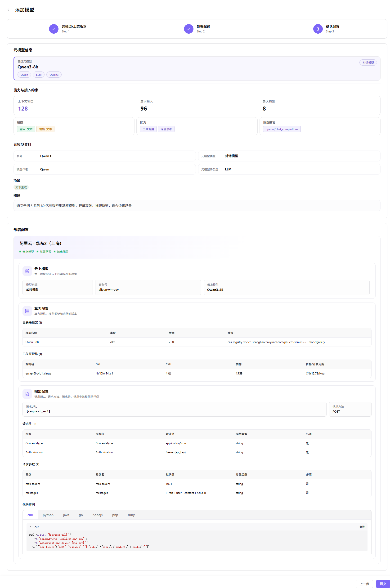The image size is (390, 588).
Task: Click the cloud account value aliyun-wh-dev
Action: pos(109,290)
